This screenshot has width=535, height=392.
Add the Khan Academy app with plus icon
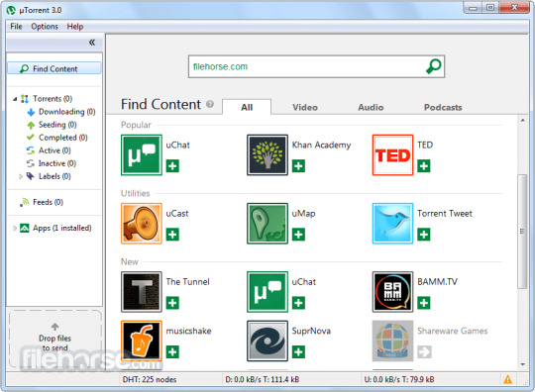298,166
